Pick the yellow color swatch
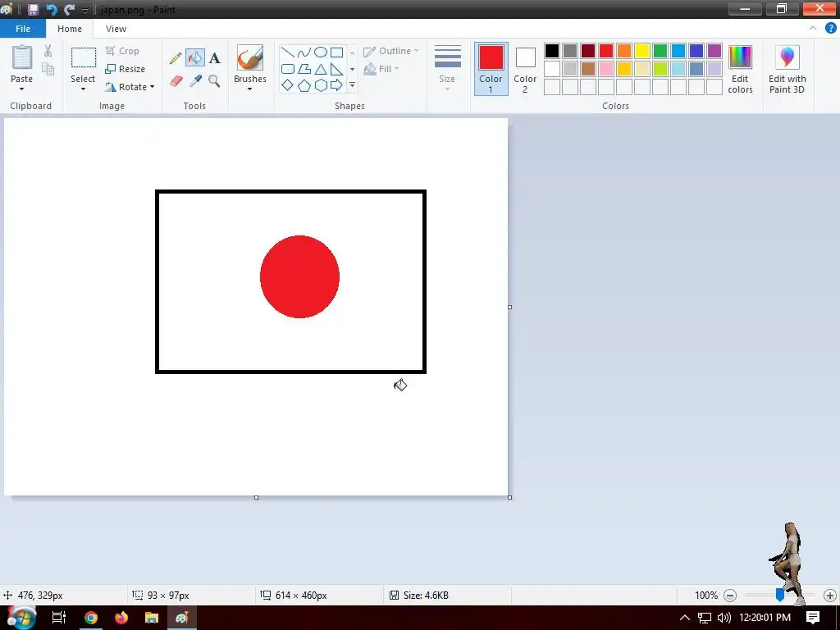Image resolution: width=840 pixels, height=630 pixels. pos(641,51)
